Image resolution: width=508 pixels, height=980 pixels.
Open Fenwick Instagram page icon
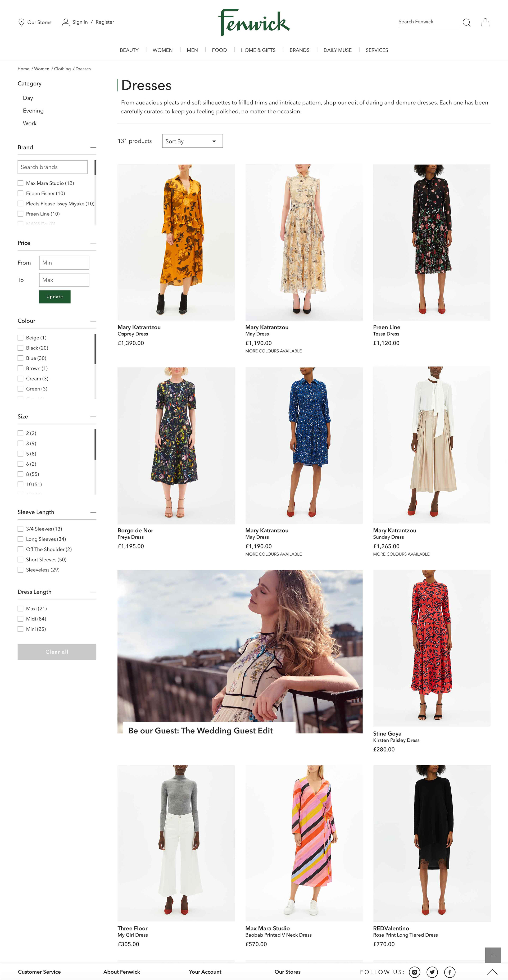pyautogui.click(x=414, y=972)
